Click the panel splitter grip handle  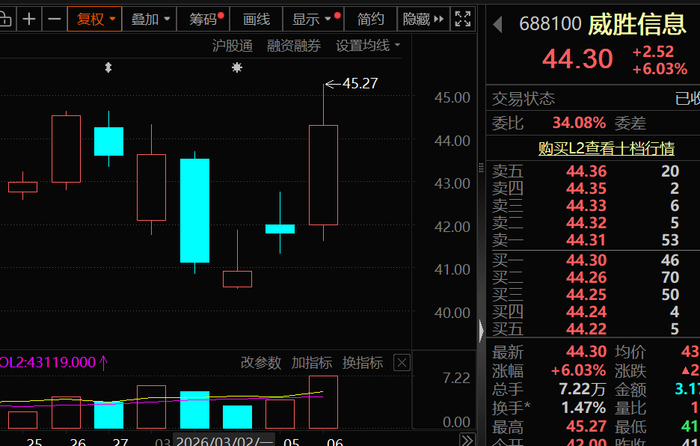(481, 168)
